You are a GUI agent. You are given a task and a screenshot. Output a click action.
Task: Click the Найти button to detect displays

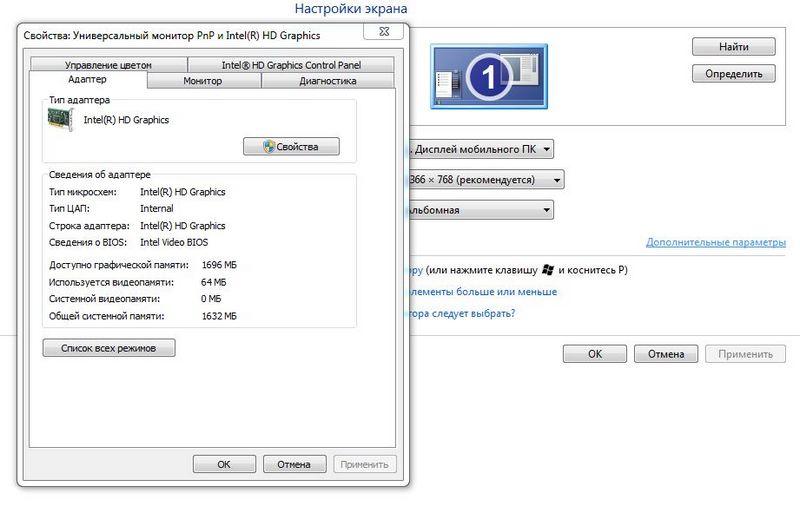point(734,47)
